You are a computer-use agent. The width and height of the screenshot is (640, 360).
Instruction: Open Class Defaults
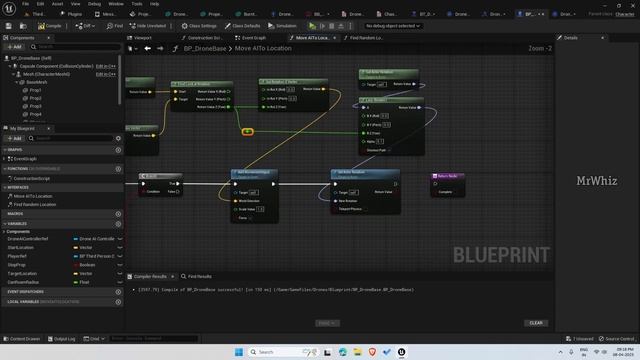[242, 26]
